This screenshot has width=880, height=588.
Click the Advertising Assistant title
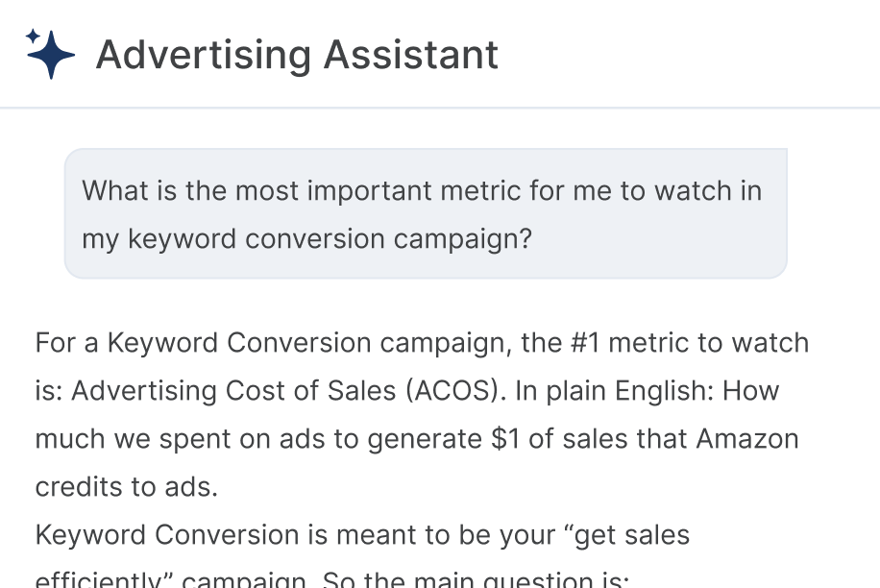(x=296, y=54)
